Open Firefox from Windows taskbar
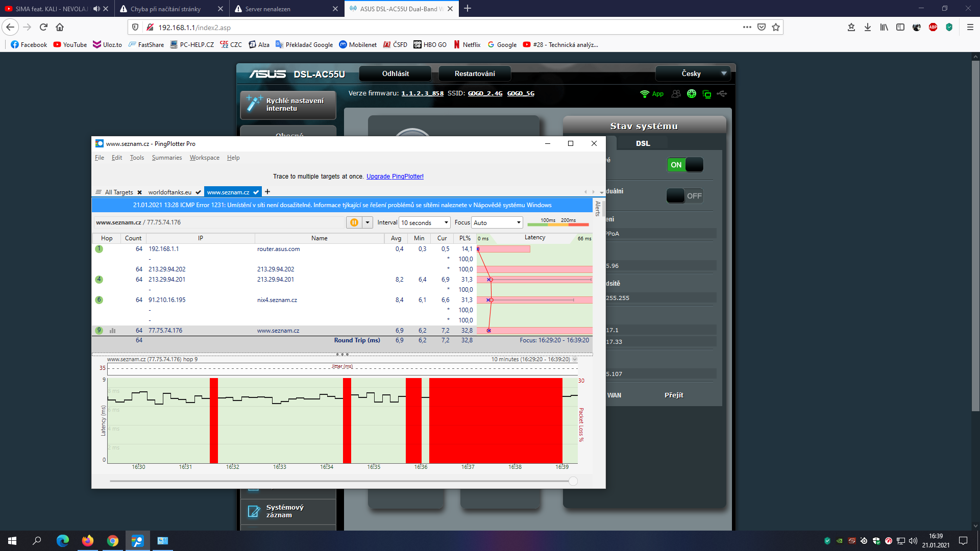This screenshot has width=980, height=551. point(88,541)
